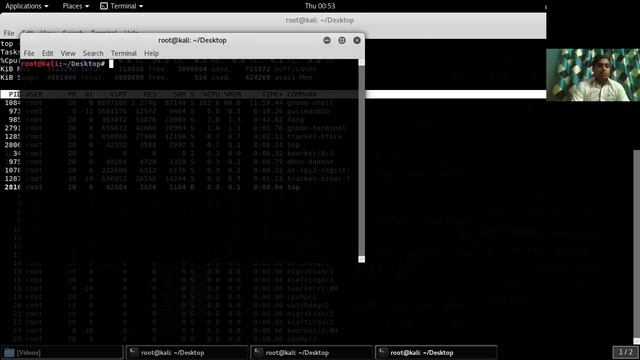
Task: Click the dim 'dbus-daemon' command text
Action: pos(310,162)
